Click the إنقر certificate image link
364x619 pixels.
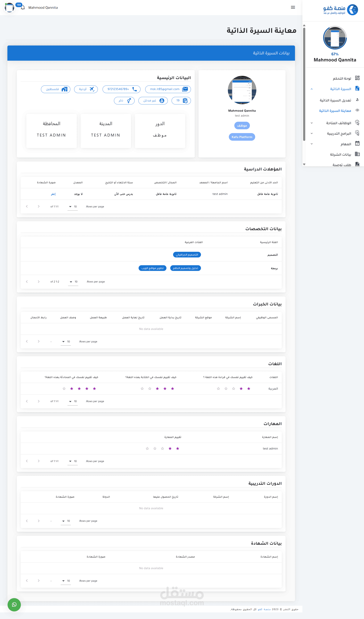pyautogui.click(x=53, y=194)
